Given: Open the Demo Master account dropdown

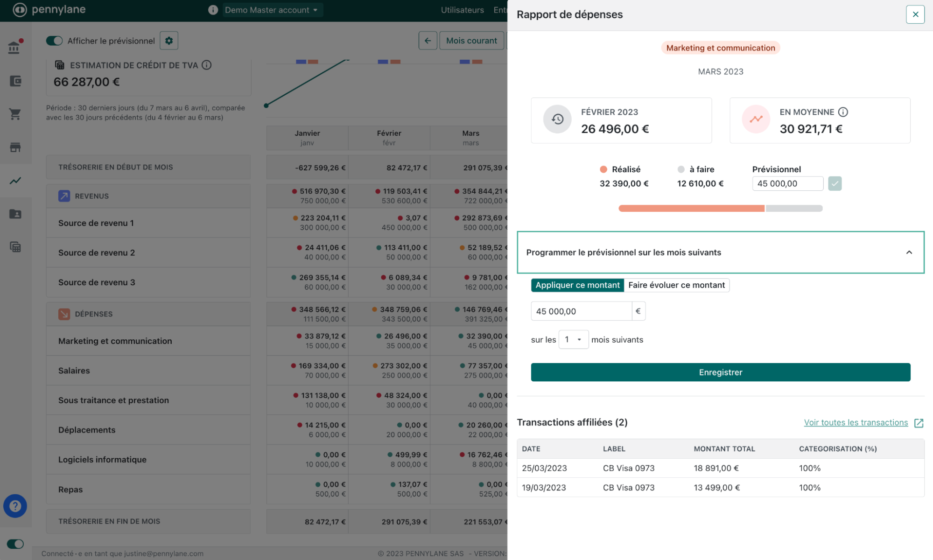Looking at the screenshot, I should [273, 10].
